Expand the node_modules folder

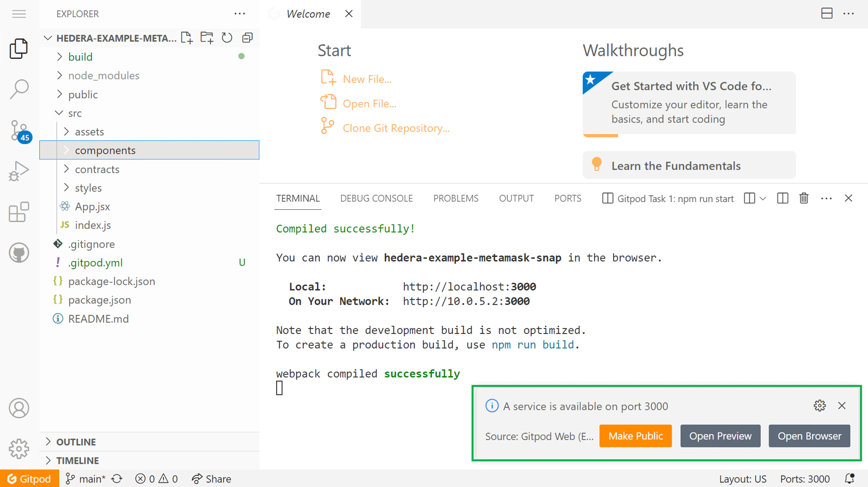pos(104,75)
